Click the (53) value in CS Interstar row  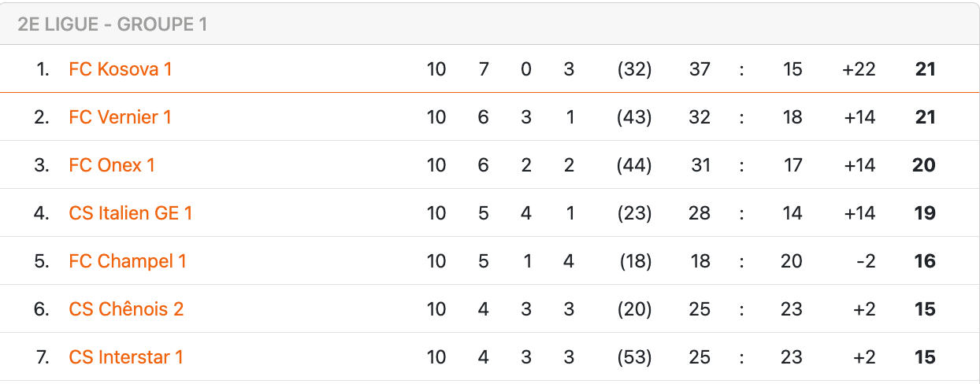pyautogui.click(x=634, y=357)
